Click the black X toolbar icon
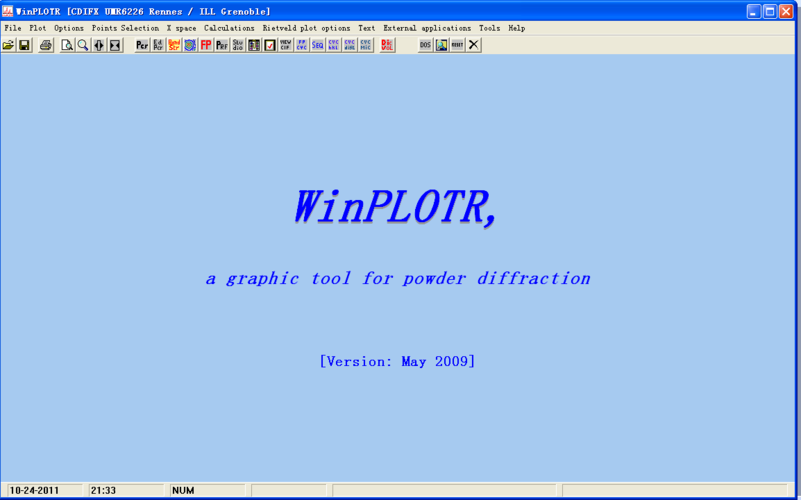The image size is (801, 500). (474, 45)
